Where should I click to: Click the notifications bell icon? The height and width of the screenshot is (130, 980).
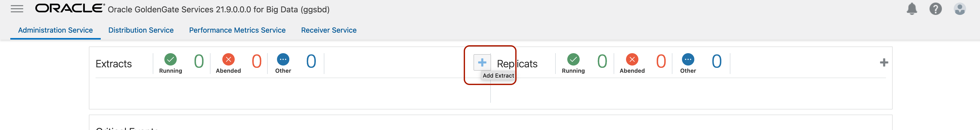(911, 9)
